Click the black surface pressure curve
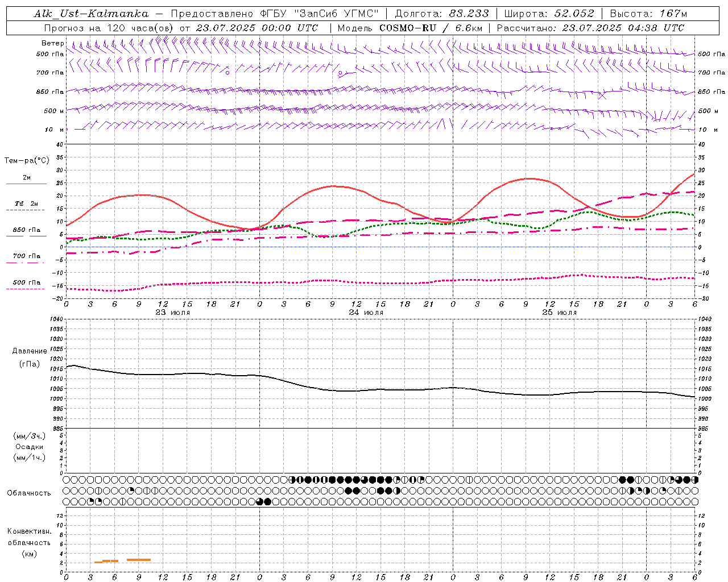This screenshot has width=728, height=582. 381,390
